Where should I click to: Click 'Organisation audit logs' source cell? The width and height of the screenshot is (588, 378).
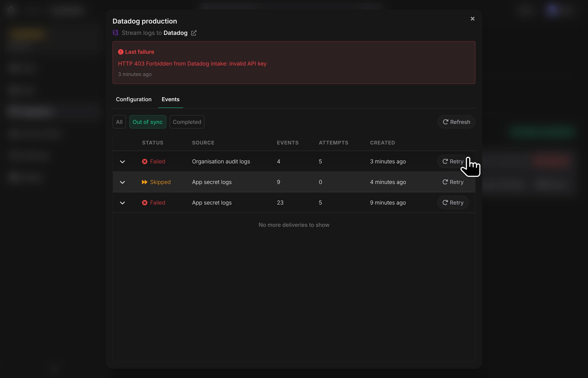coord(221,161)
